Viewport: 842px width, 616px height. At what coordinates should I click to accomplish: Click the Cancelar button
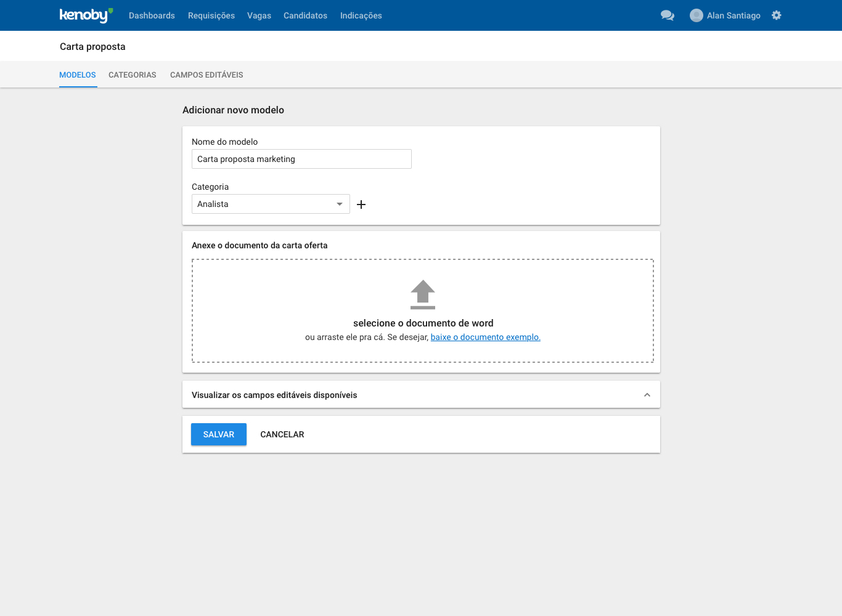click(x=282, y=434)
